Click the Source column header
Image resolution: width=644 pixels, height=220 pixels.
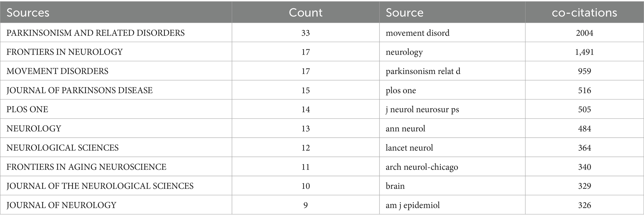pos(404,12)
